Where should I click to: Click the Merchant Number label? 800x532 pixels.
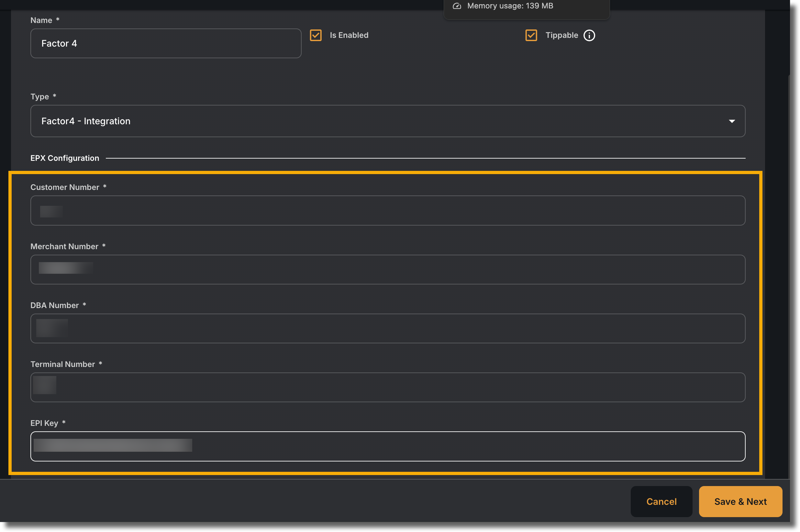tap(64, 246)
